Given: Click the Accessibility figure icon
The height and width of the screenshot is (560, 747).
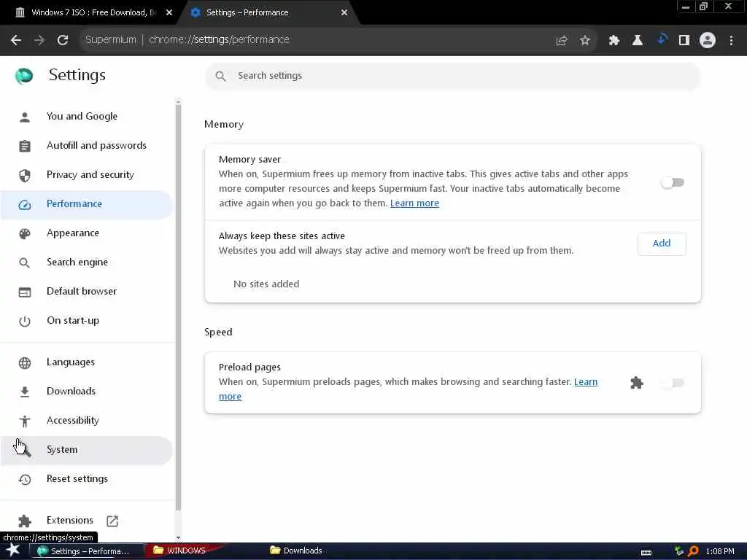Looking at the screenshot, I should click(x=25, y=421).
